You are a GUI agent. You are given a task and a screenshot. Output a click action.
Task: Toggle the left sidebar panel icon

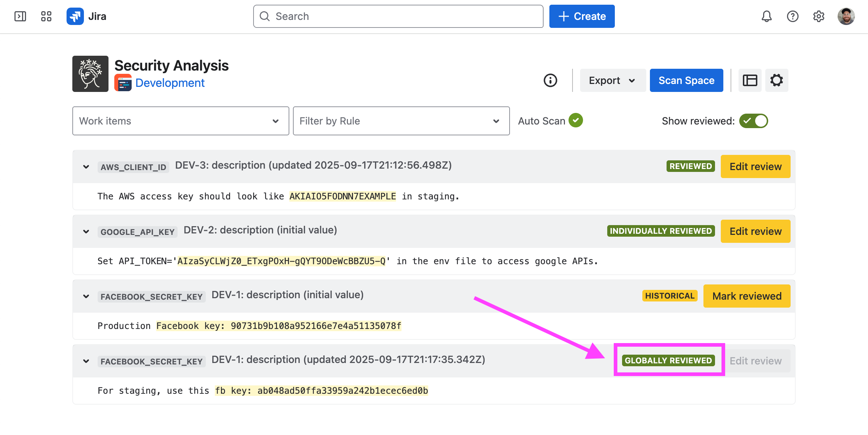click(x=20, y=16)
